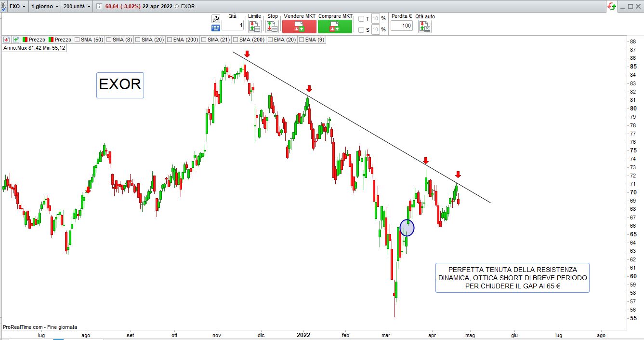Click the red-green trading arrows icon at top right
644x340 pixels.
click(x=612, y=6)
